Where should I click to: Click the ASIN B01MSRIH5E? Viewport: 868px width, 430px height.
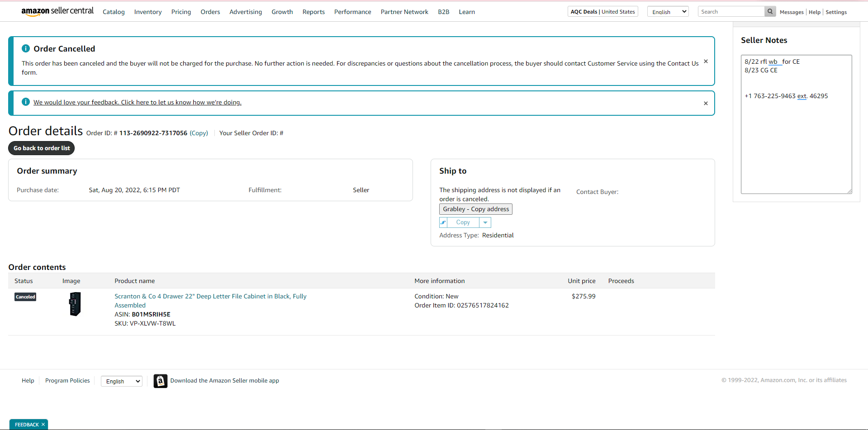[151, 314]
